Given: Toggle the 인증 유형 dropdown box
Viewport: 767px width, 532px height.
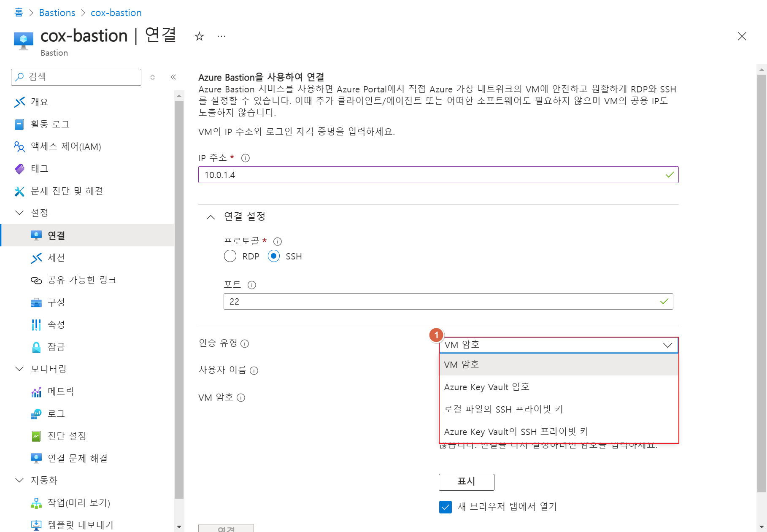Looking at the screenshot, I should tap(559, 345).
